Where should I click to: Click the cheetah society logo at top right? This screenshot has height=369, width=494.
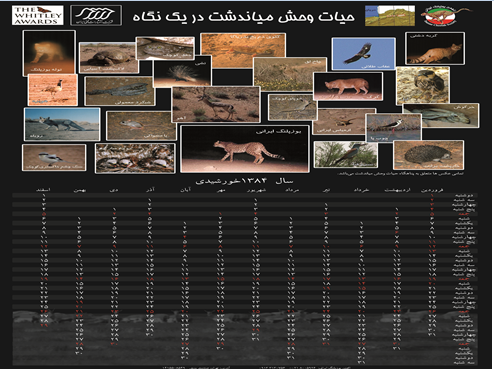447,15
